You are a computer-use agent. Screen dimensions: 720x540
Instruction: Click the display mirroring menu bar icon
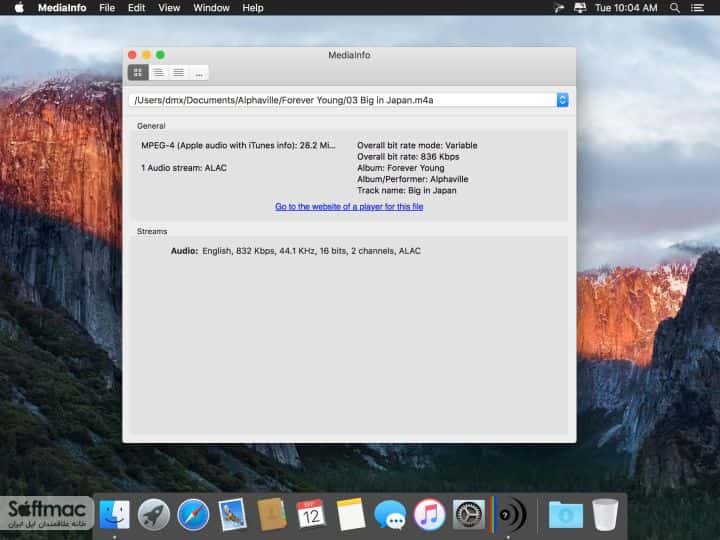pos(580,8)
